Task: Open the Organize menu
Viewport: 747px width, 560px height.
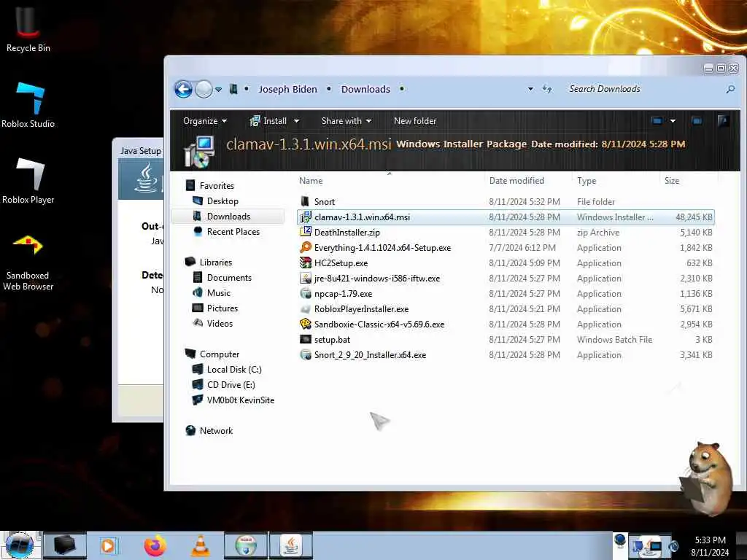Action: (205, 121)
